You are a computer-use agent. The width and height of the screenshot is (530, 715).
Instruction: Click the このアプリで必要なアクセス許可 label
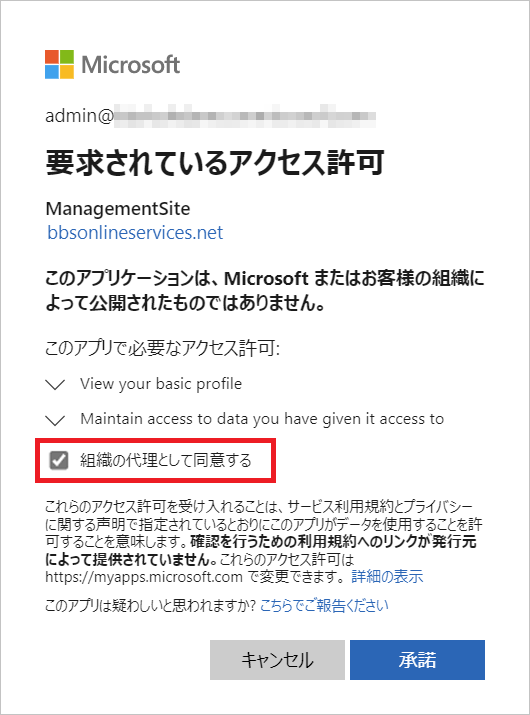[162, 348]
